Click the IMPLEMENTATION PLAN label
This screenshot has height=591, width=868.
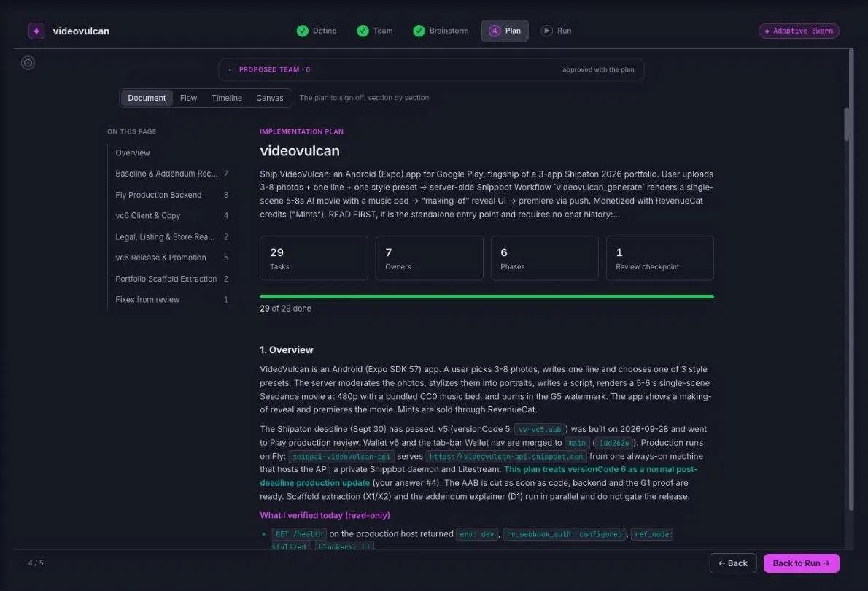click(302, 132)
